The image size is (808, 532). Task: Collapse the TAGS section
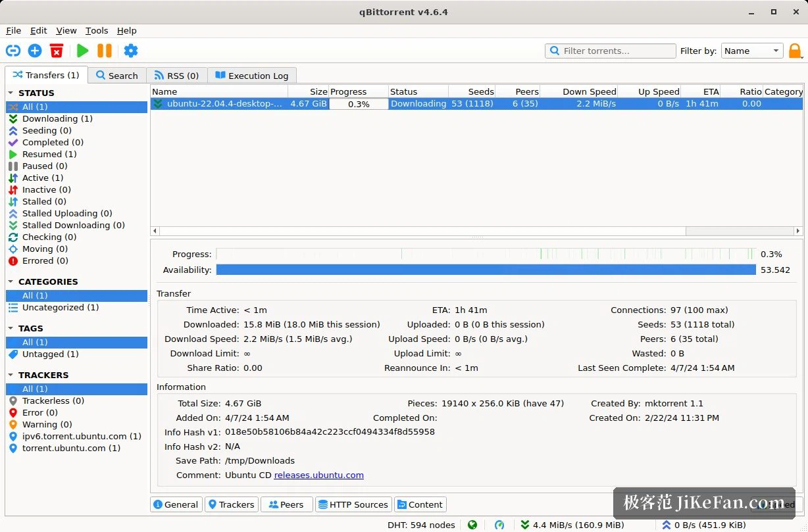pyautogui.click(x=11, y=328)
